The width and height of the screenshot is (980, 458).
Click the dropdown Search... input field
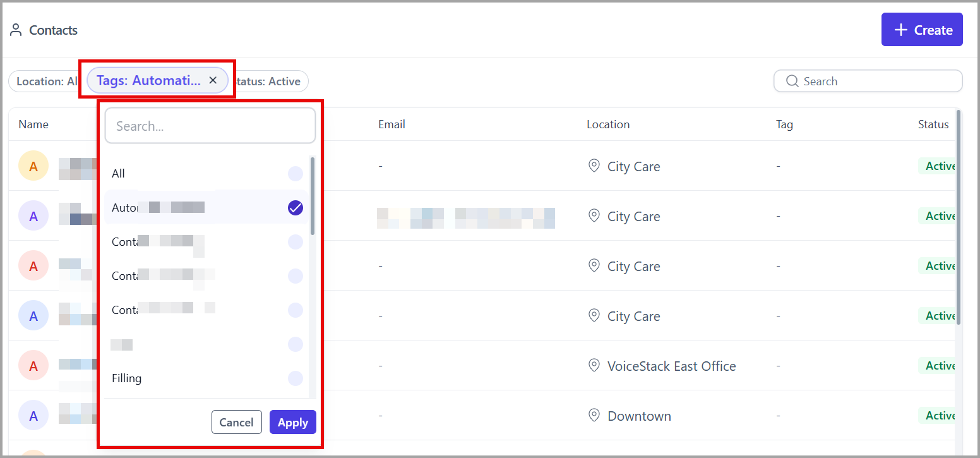click(x=210, y=126)
